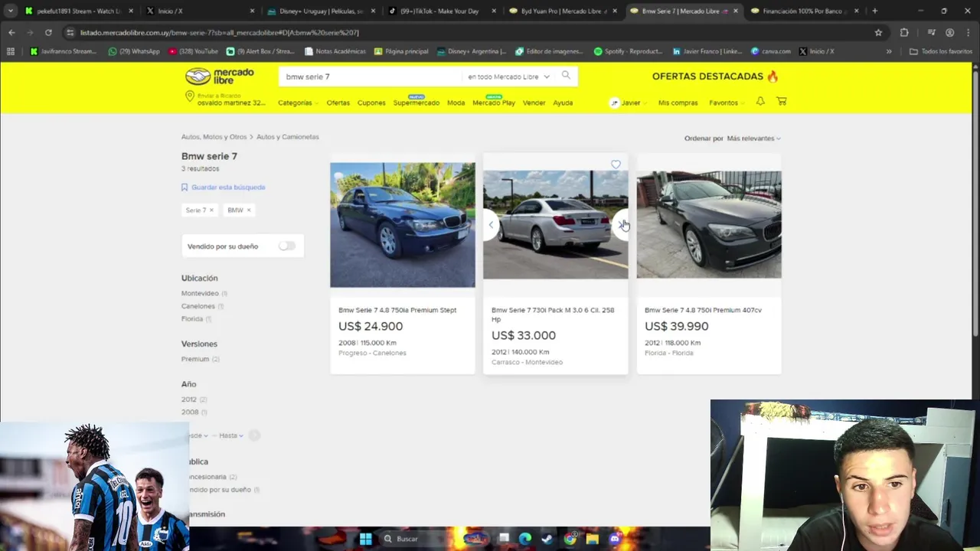980x551 pixels.
Task: Open the Hasta year dropdown
Action: (230, 435)
